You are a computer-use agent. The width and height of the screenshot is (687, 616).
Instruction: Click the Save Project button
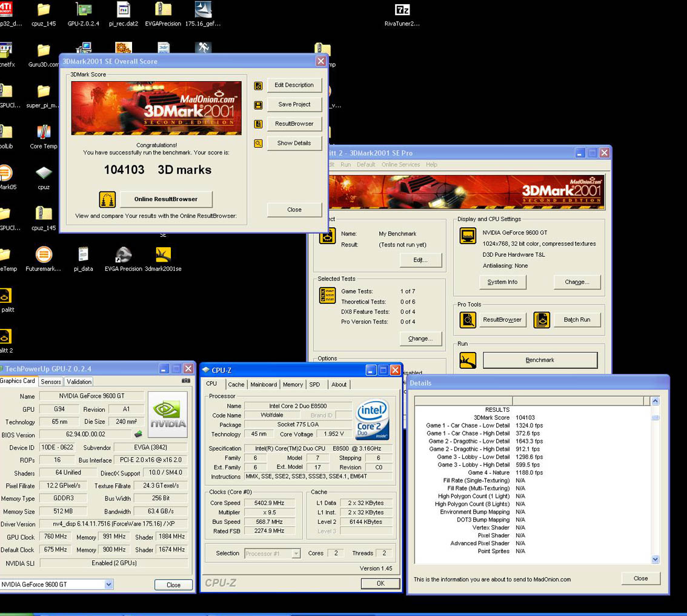click(294, 104)
